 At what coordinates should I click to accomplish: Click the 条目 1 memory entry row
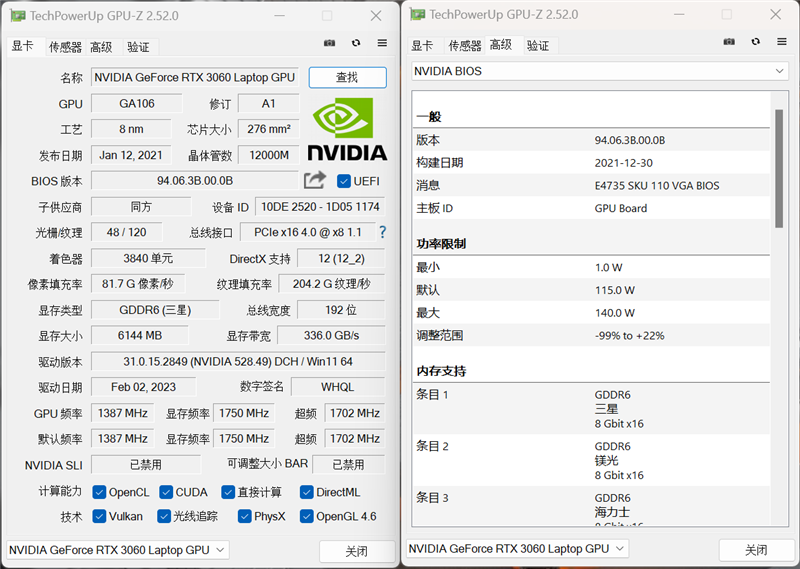592,409
